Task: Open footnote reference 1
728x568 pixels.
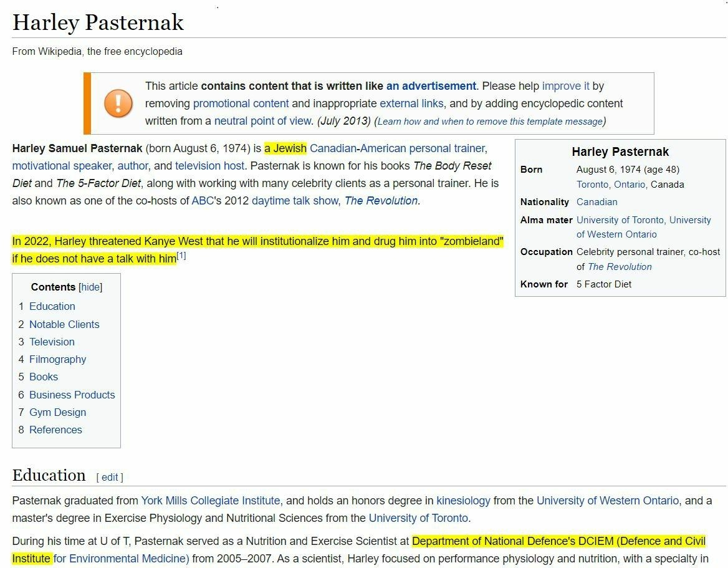Action: (x=181, y=256)
